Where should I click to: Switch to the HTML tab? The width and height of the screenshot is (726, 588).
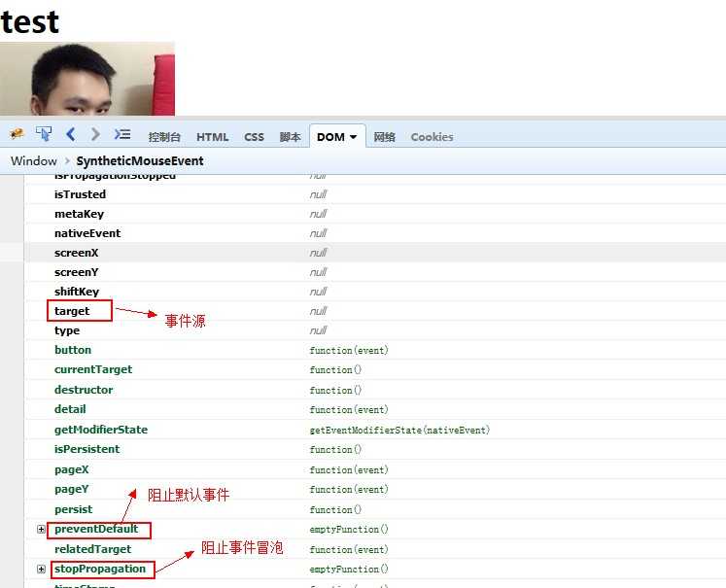pyautogui.click(x=213, y=137)
